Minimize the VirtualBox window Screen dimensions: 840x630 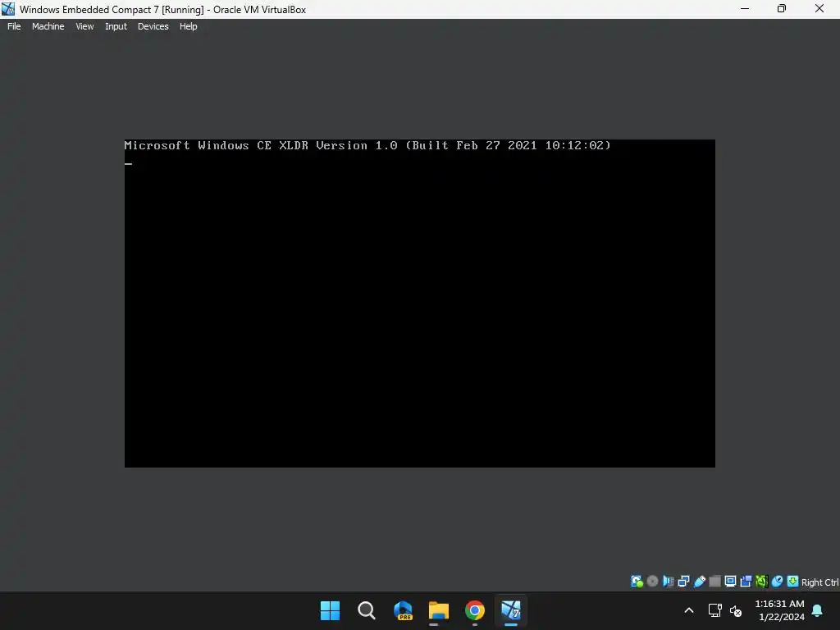coord(745,9)
